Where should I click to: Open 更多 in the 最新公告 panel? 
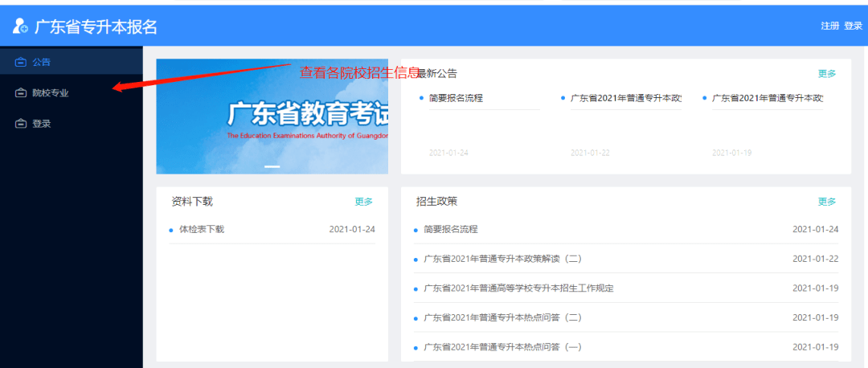tap(827, 74)
